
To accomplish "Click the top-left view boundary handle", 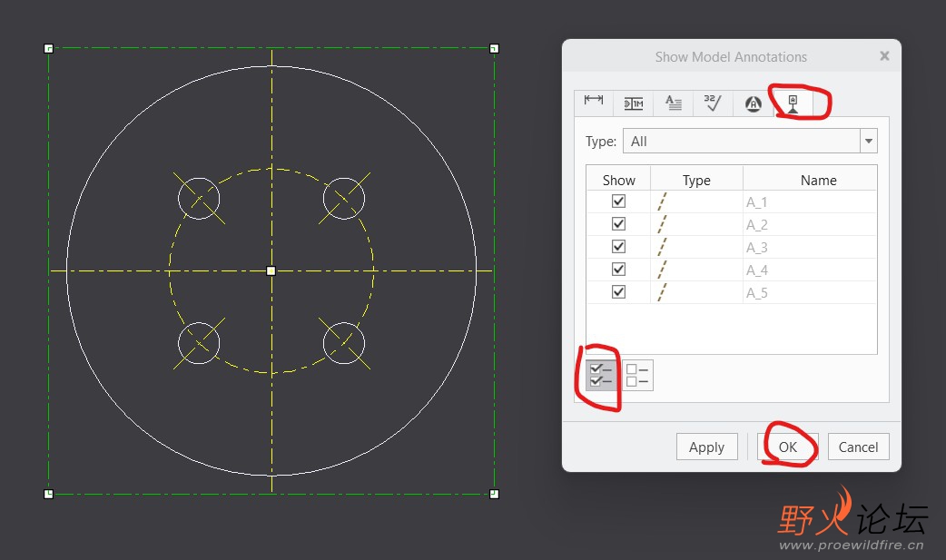I will 49,49.
